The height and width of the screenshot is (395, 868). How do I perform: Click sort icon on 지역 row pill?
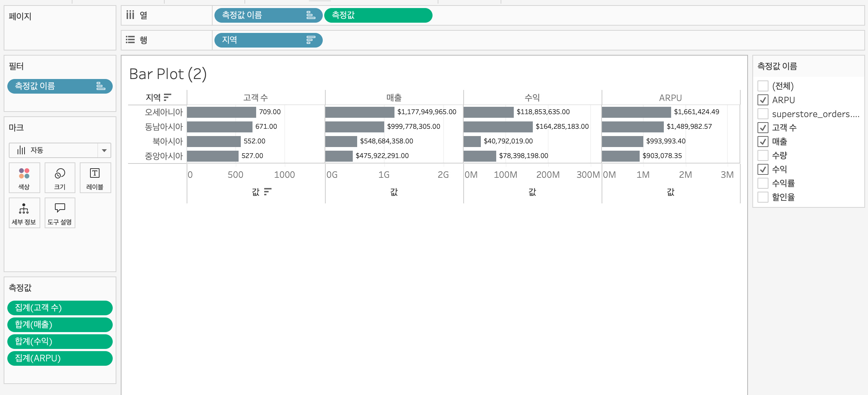click(x=311, y=40)
